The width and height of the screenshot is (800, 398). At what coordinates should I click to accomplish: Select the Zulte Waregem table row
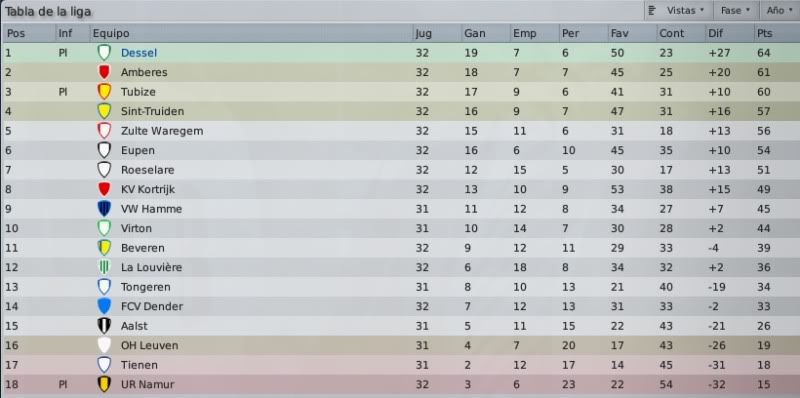[400, 131]
